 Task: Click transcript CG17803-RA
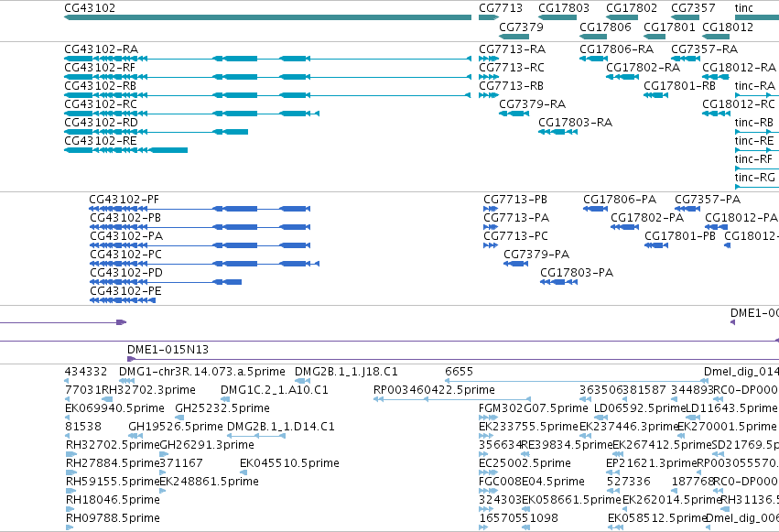pos(557,132)
